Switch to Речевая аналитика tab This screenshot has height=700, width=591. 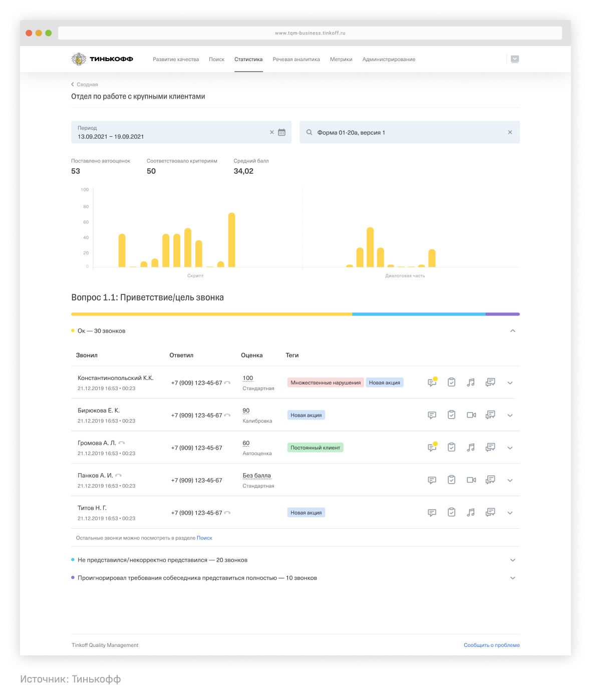tap(296, 60)
